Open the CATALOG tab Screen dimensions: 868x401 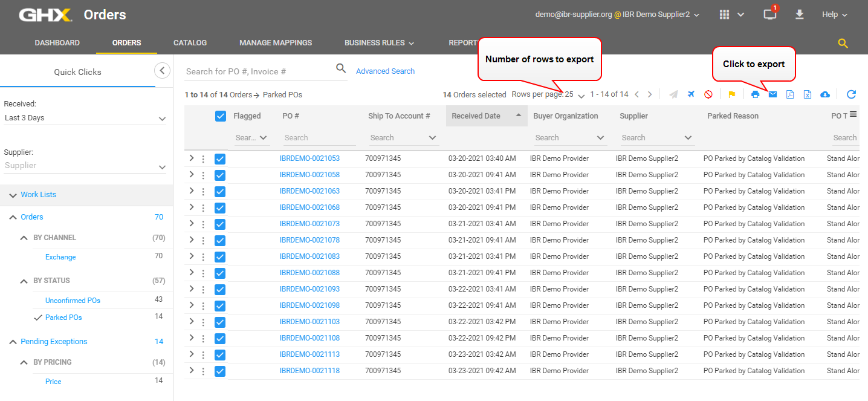pos(190,43)
